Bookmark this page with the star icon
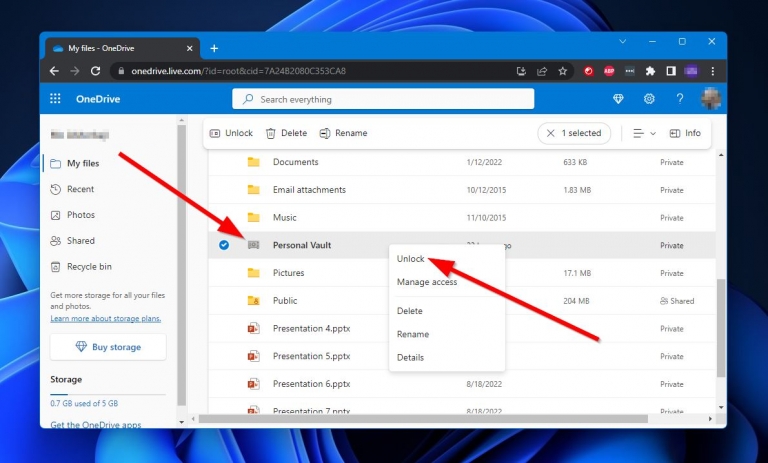This screenshot has width=768, height=463. 563,71
